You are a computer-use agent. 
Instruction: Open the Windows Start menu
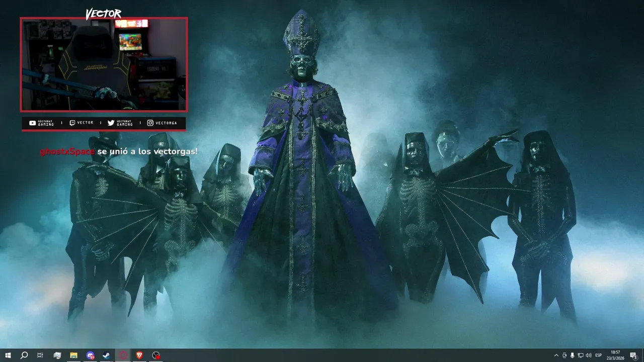[x=8, y=355]
